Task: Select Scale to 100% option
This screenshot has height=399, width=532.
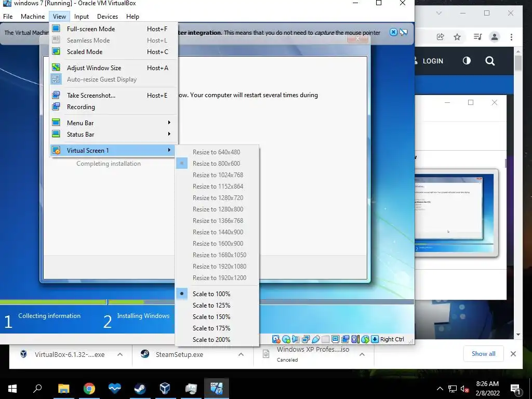Action: coord(217,294)
